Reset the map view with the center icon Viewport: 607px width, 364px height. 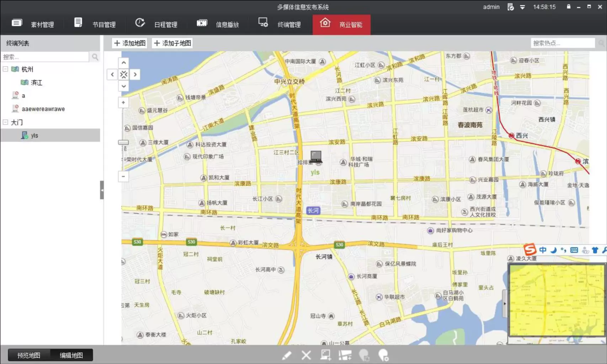[123, 75]
